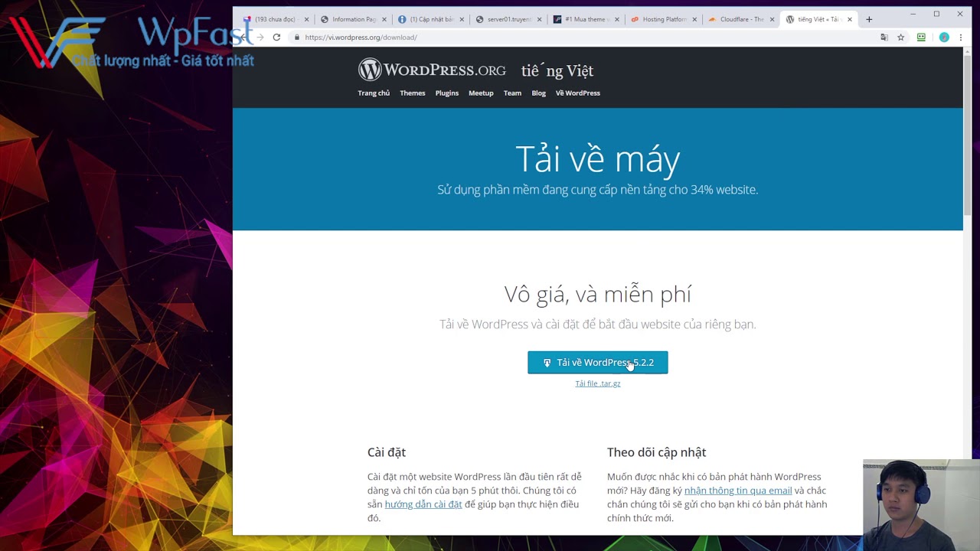Click the 'Tải về máy' heading
Image resolution: width=980 pixels, height=551 pixels.
click(598, 159)
